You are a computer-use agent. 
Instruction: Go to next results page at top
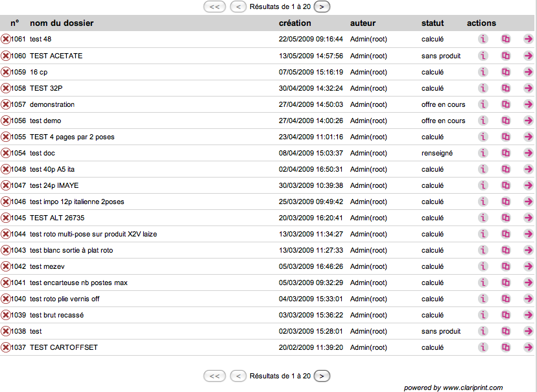(x=322, y=6)
